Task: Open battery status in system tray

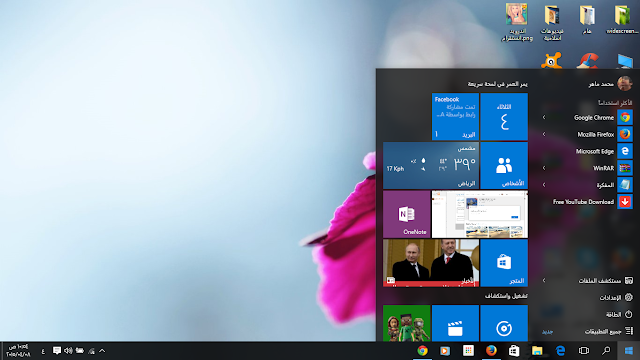Action: tap(80, 351)
